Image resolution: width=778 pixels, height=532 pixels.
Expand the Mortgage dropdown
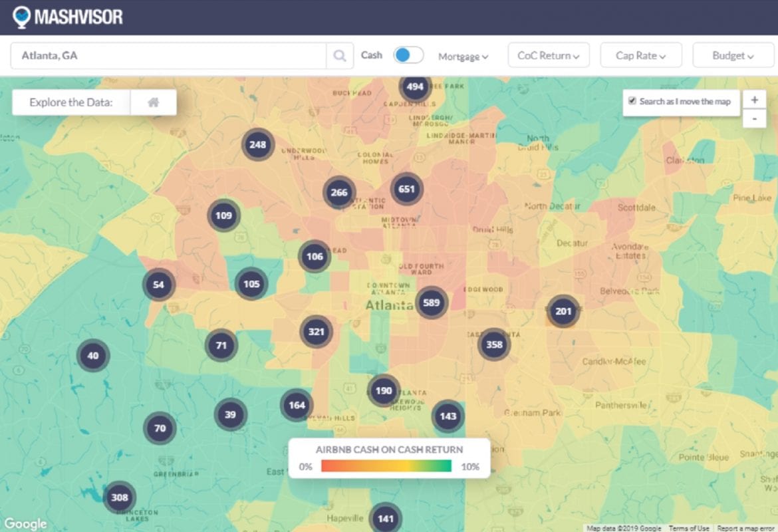click(x=463, y=57)
